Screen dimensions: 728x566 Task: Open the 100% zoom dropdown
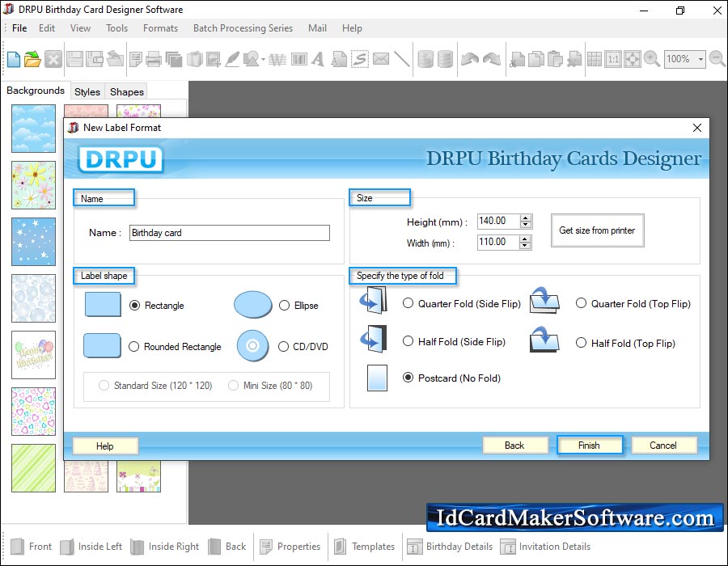(x=700, y=59)
